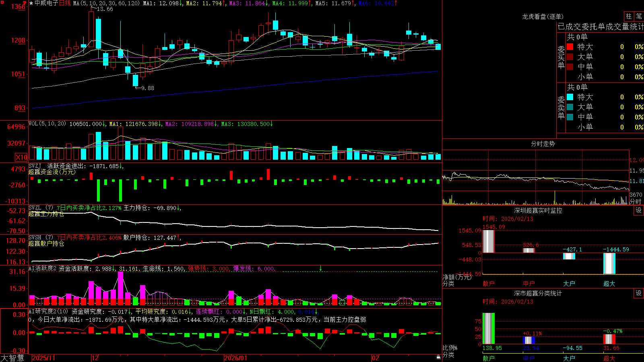Click the star icon before 中威电子
Screen dimensions: 644x362
pyautogui.click(x=31, y=3)
